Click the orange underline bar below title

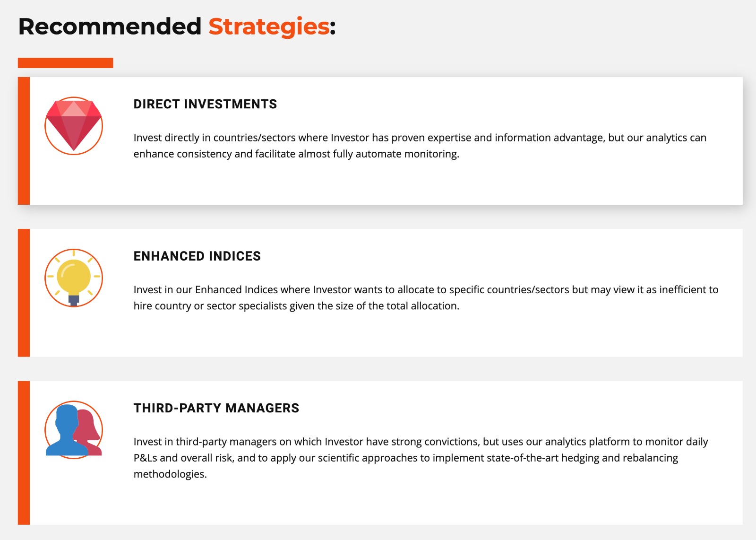point(65,63)
